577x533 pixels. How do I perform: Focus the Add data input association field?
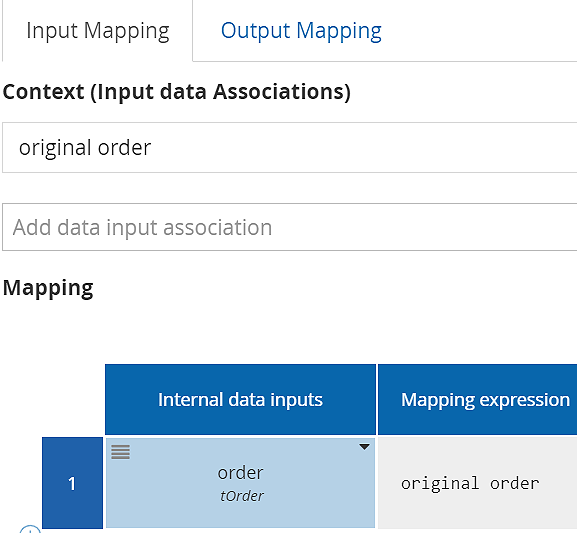tap(290, 227)
